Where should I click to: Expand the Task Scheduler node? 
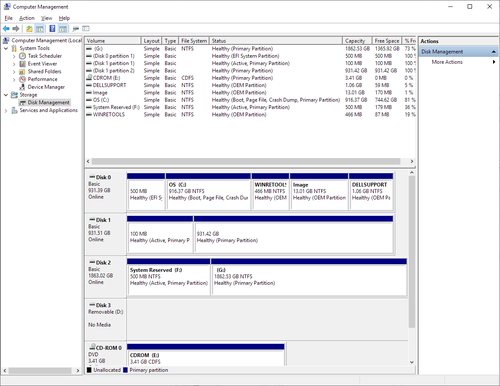[14, 56]
